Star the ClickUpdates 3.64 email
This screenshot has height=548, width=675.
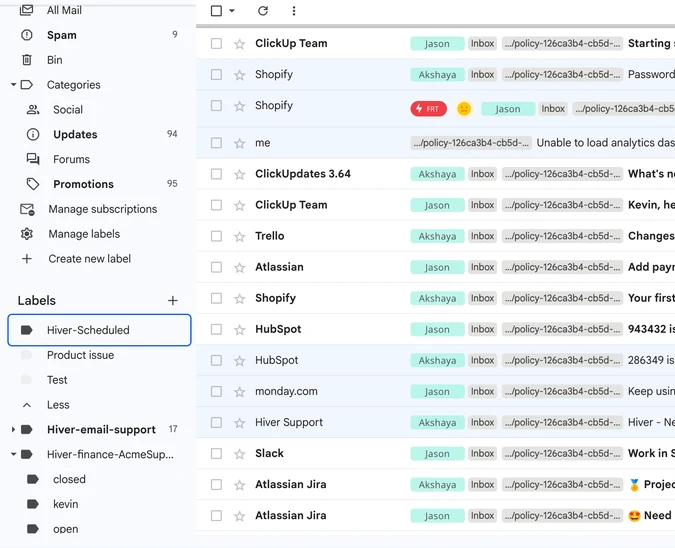point(240,174)
